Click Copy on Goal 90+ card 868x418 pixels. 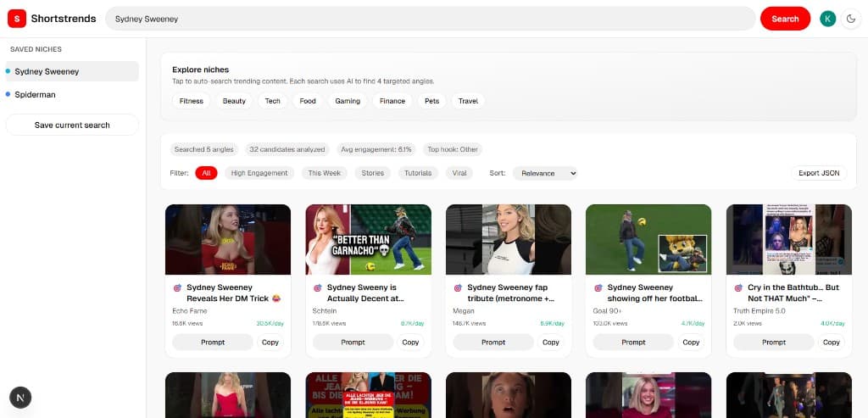click(x=691, y=343)
